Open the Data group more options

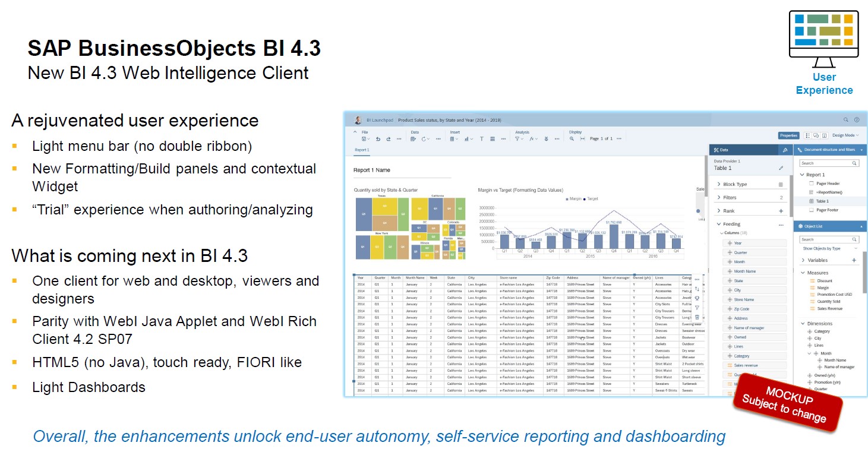tap(438, 139)
